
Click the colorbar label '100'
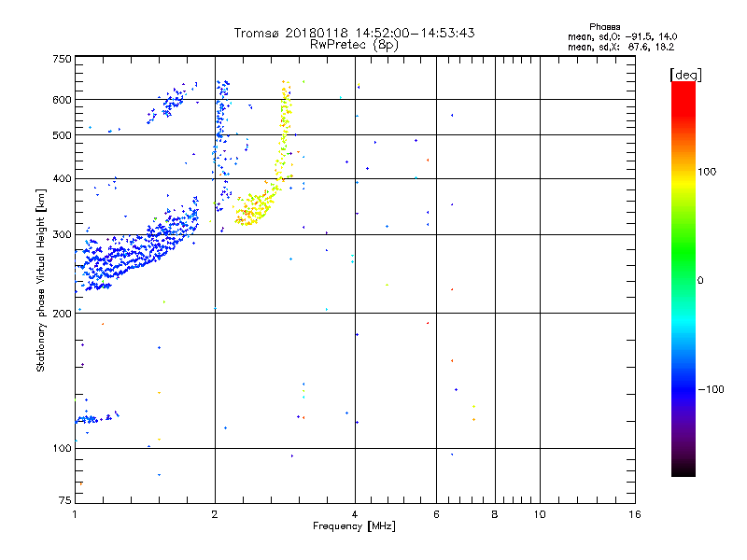[707, 172]
